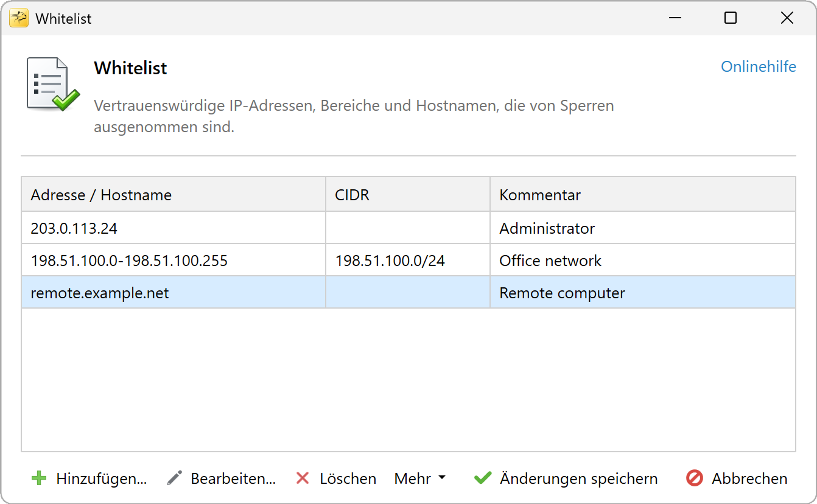Open the Mehr dropdown menu
817x504 pixels.
(x=419, y=478)
